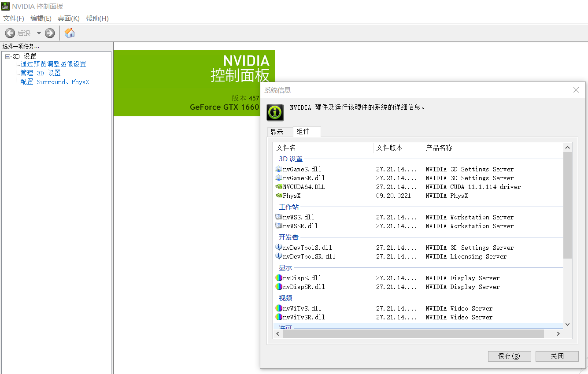Screen dimensions: 588x374
Task: Select the 开发者 group header
Action: tap(288, 237)
